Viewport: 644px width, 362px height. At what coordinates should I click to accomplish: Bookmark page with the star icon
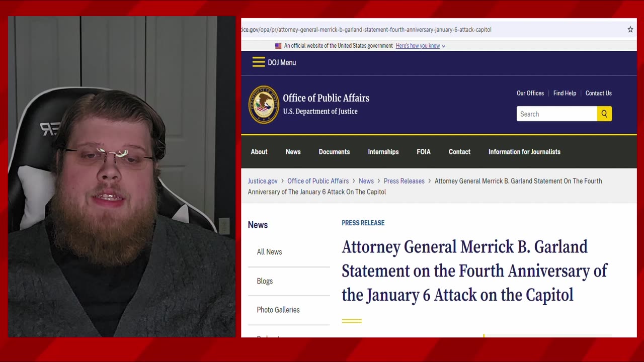[630, 30]
